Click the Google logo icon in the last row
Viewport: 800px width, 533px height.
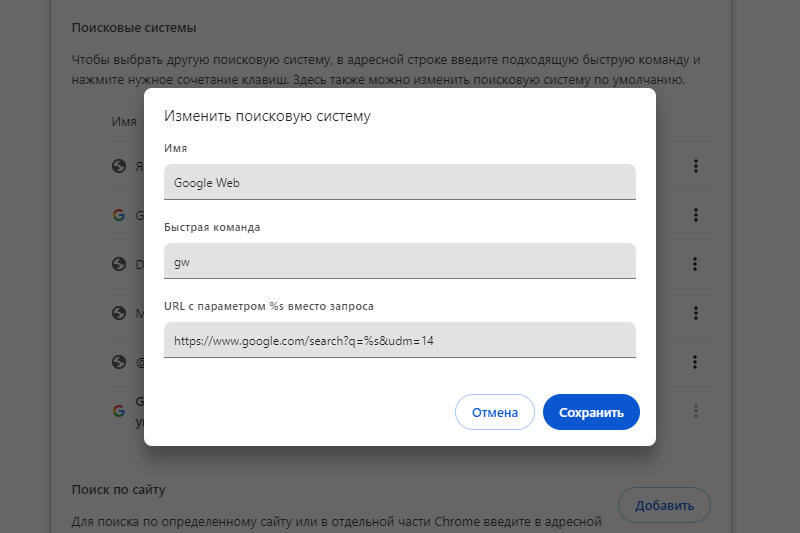pyautogui.click(x=119, y=410)
